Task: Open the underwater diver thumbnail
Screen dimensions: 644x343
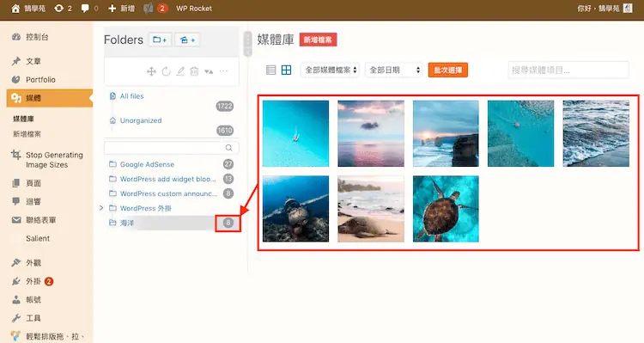Action: click(x=295, y=209)
